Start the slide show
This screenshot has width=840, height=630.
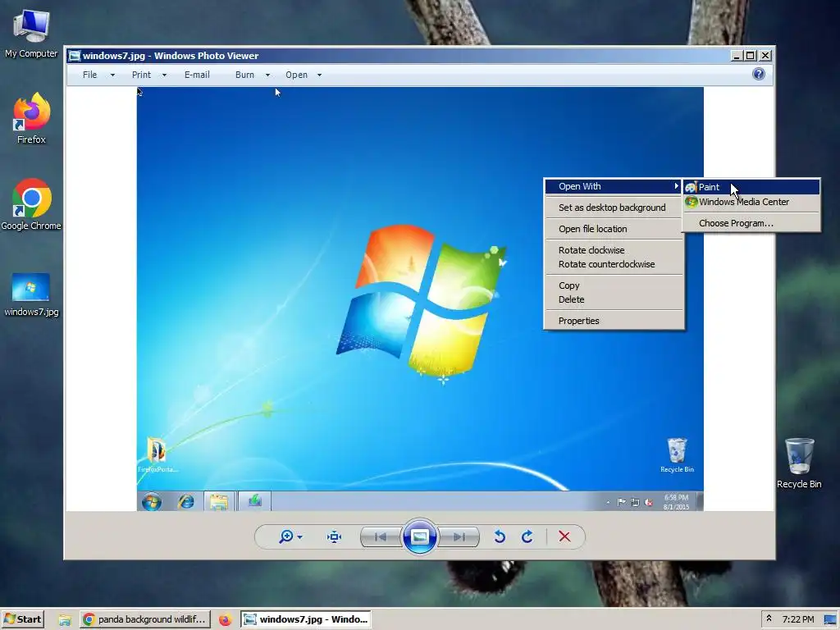[x=419, y=536]
